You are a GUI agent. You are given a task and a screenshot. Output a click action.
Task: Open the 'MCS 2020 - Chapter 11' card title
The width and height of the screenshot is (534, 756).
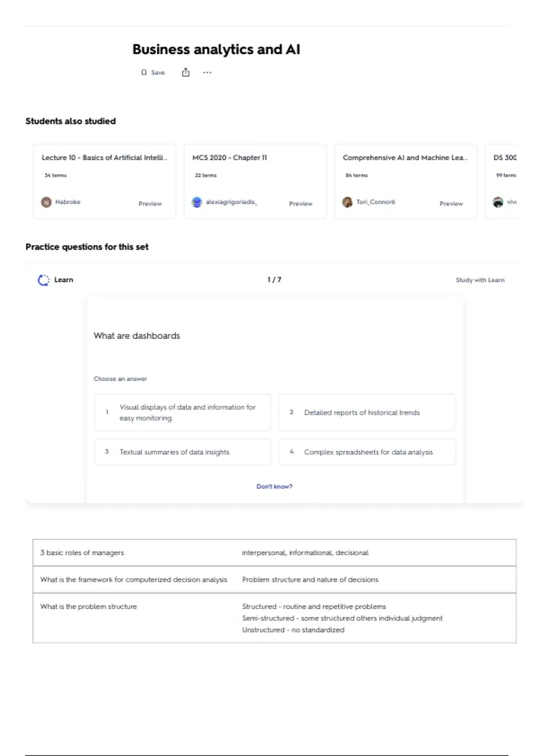pos(230,157)
